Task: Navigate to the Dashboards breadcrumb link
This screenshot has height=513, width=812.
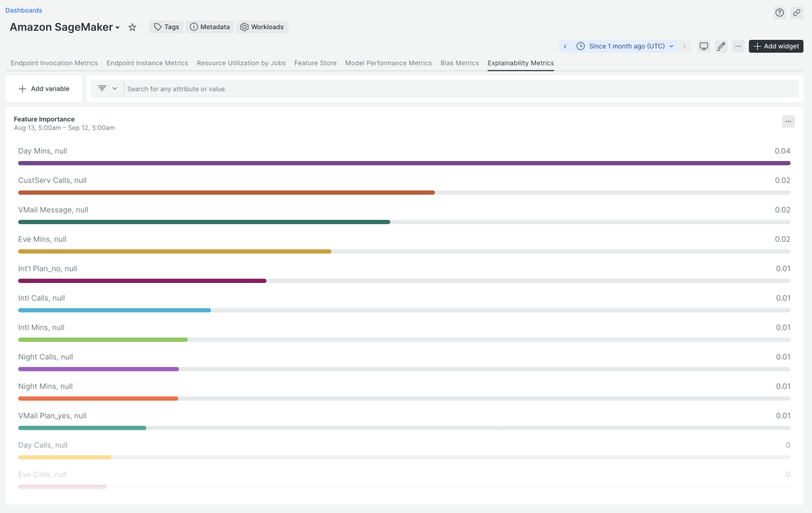Action: (24, 10)
